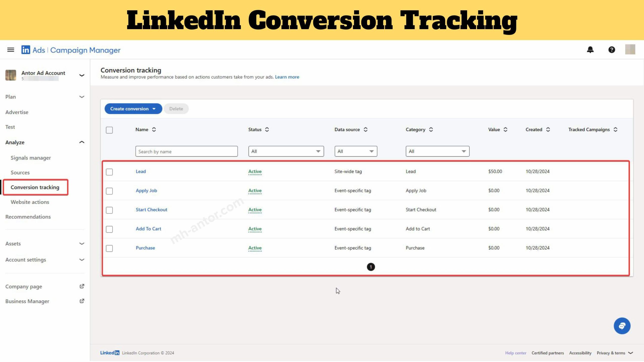This screenshot has width=644, height=362.
Task: Open the Category filter dropdown
Action: 437,151
